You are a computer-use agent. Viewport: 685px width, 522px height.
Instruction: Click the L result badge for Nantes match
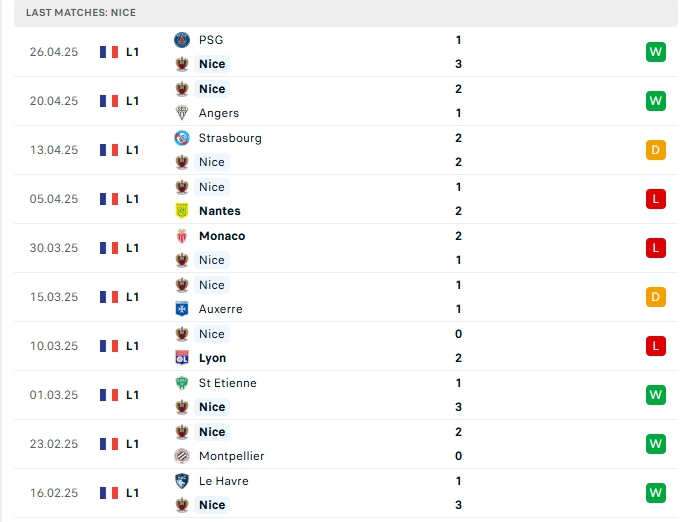click(x=655, y=199)
